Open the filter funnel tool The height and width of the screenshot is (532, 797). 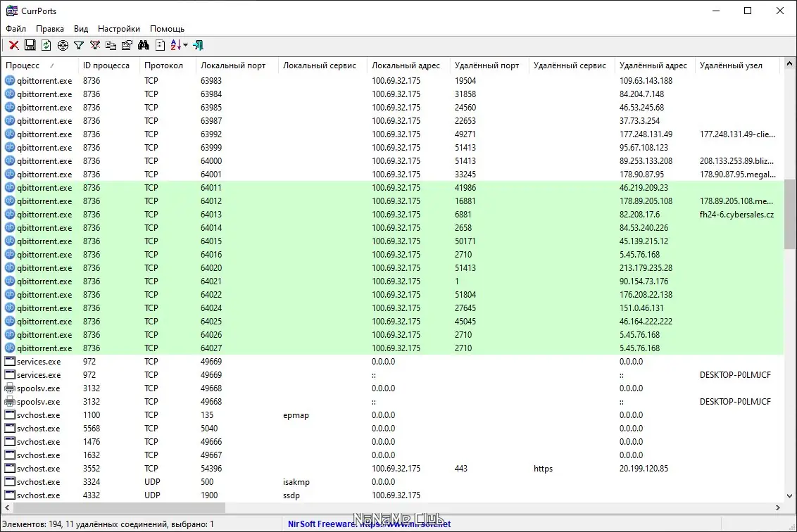coord(79,45)
